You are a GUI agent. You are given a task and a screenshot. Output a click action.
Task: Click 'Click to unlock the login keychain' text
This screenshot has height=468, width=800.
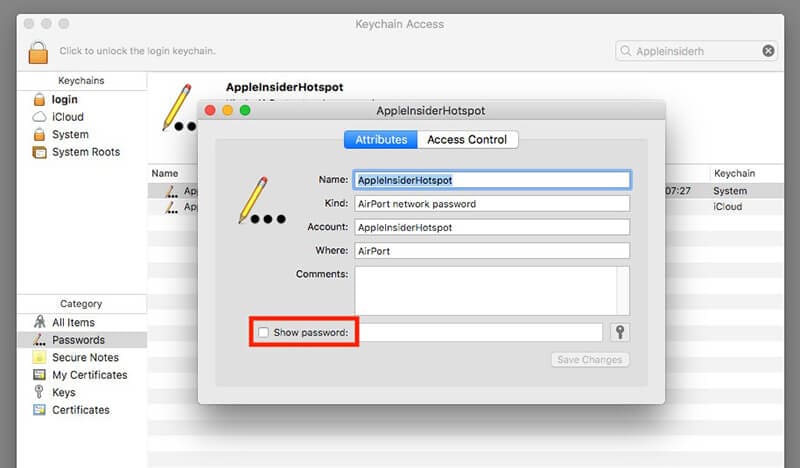point(138,51)
